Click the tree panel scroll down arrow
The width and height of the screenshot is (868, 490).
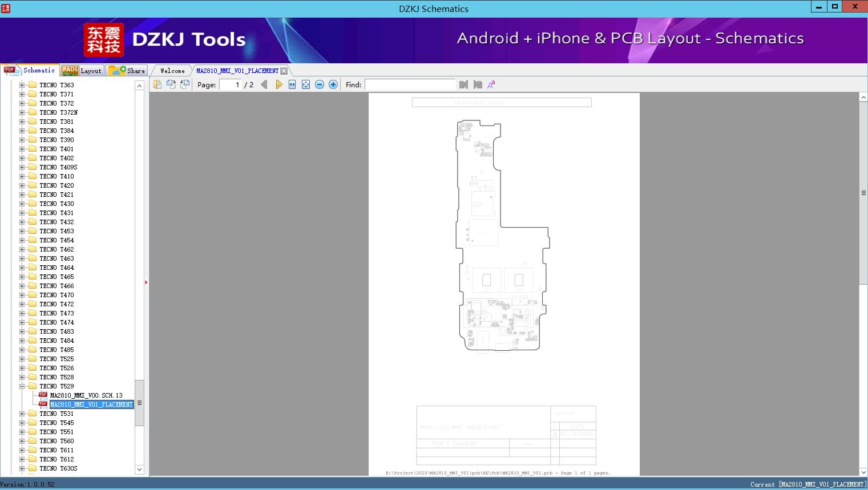[139, 469]
